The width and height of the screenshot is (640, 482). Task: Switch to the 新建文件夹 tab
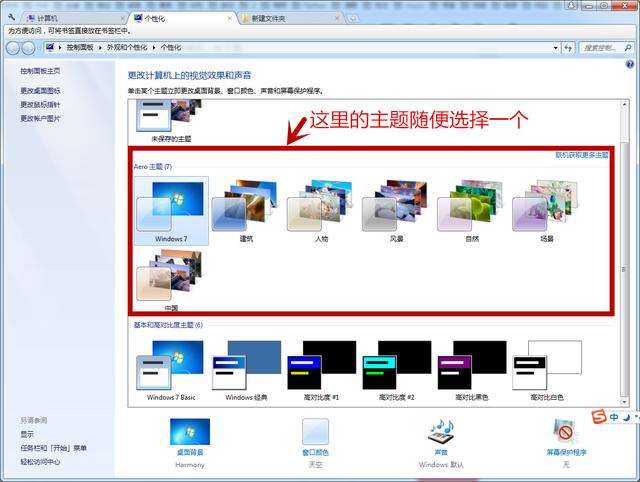click(290, 18)
